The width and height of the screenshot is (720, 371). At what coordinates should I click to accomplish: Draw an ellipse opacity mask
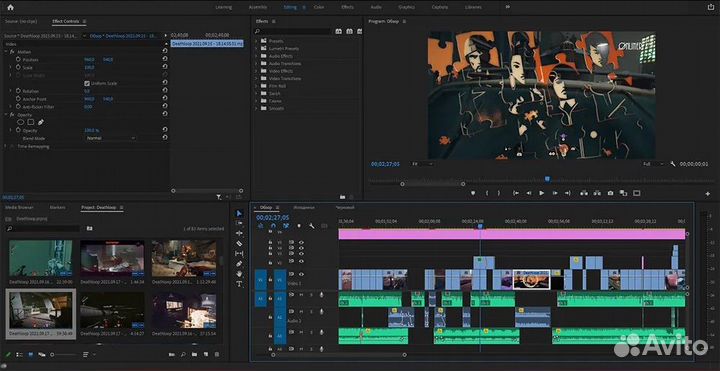pyautogui.click(x=21, y=122)
